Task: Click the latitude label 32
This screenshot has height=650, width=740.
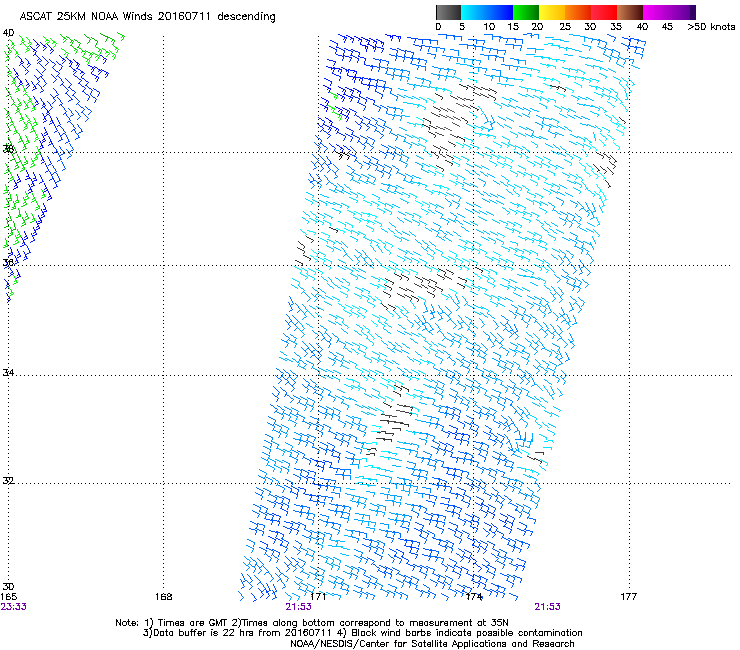Action: pos(8,481)
